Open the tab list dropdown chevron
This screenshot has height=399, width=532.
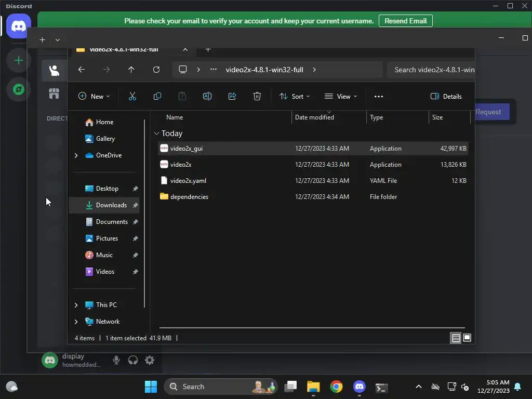tap(58, 39)
